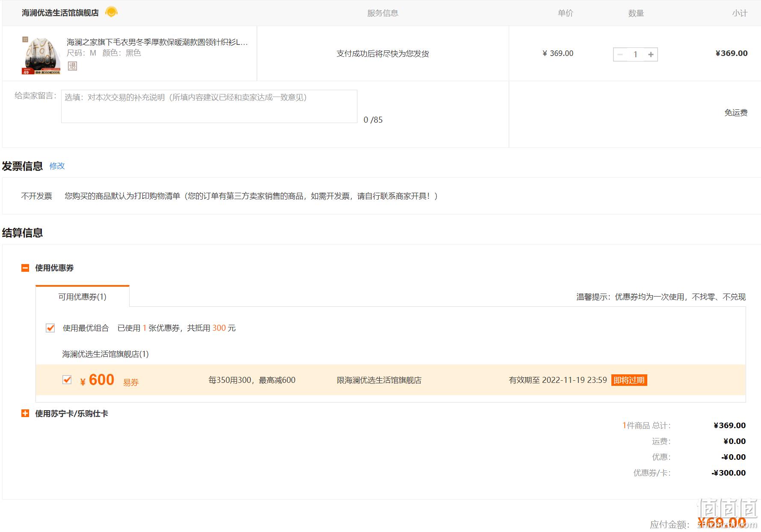Open the product title 海澜之家旗下毛衣男冬季厚款
Screen dimensions: 761x532
coord(157,42)
